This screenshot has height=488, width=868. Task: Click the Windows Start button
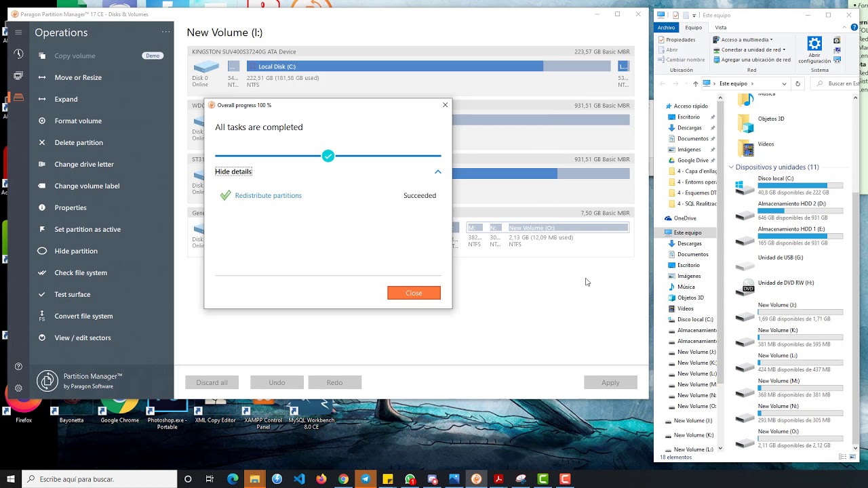[x=11, y=479]
